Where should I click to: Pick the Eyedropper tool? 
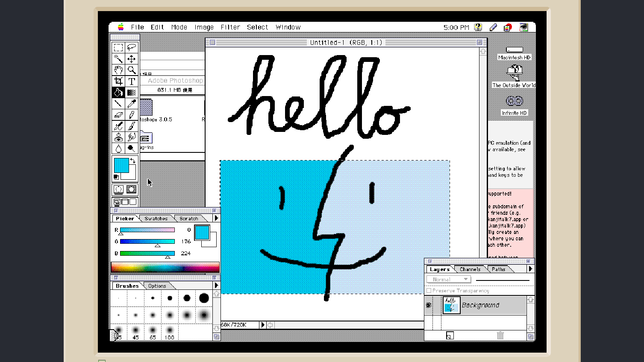(x=132, y=103)
